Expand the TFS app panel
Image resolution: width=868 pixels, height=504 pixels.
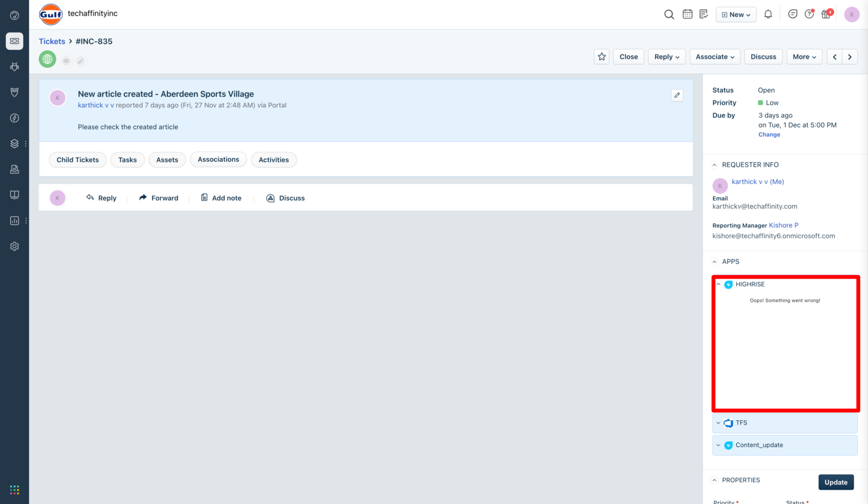click(718, 423)
